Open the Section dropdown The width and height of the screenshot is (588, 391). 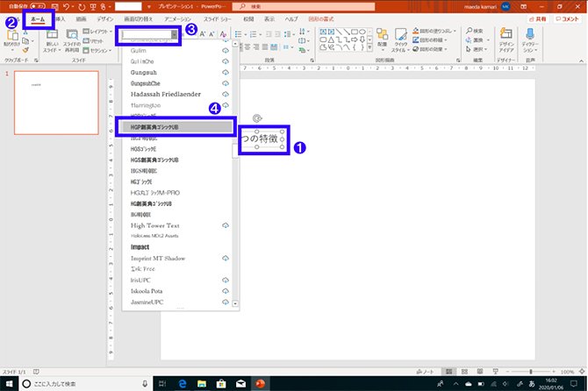tap(97, 50)
